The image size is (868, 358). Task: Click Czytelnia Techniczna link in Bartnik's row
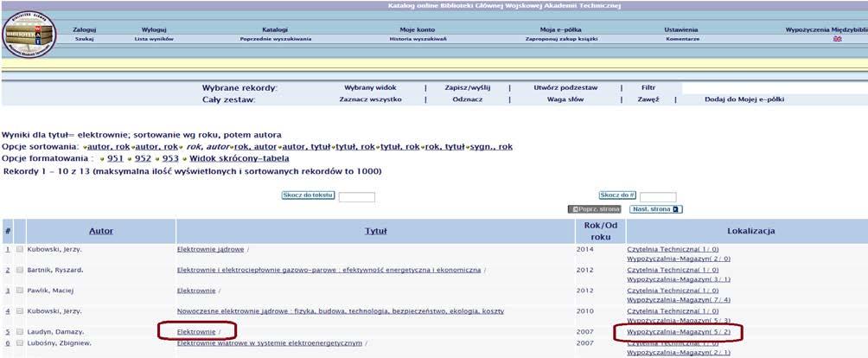tap(673, 270)
